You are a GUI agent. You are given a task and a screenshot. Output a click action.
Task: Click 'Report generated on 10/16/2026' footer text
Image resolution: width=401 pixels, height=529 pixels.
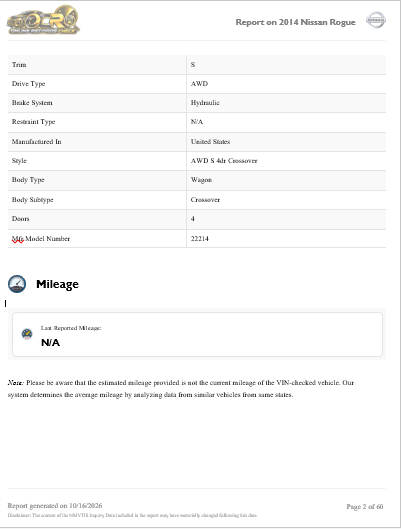[55, 506]
